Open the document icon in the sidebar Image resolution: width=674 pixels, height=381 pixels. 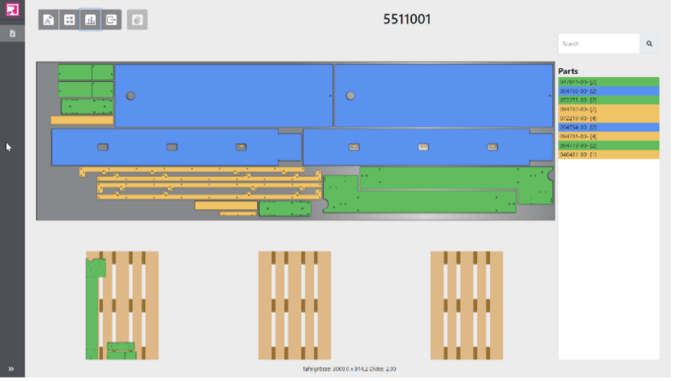point(12,34)
